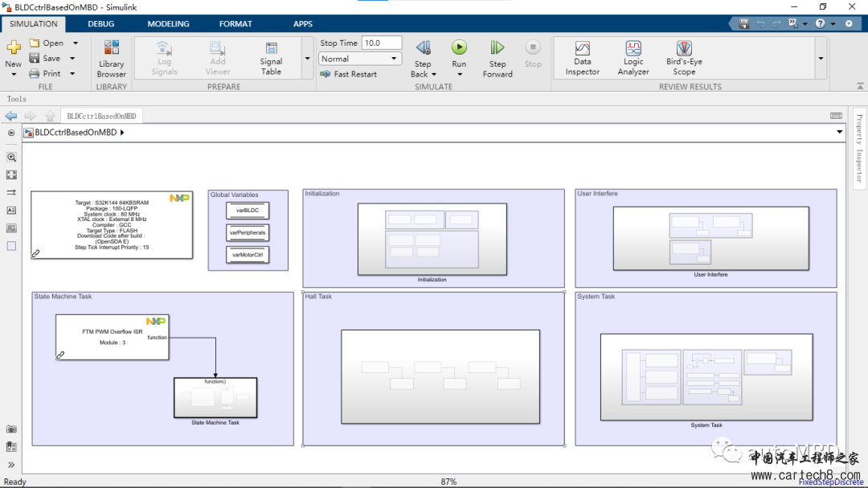Image resolution: width=868 pixels, height=488 pixels.
Task: Click Step Forward
Action: click(x=497, y=59)
